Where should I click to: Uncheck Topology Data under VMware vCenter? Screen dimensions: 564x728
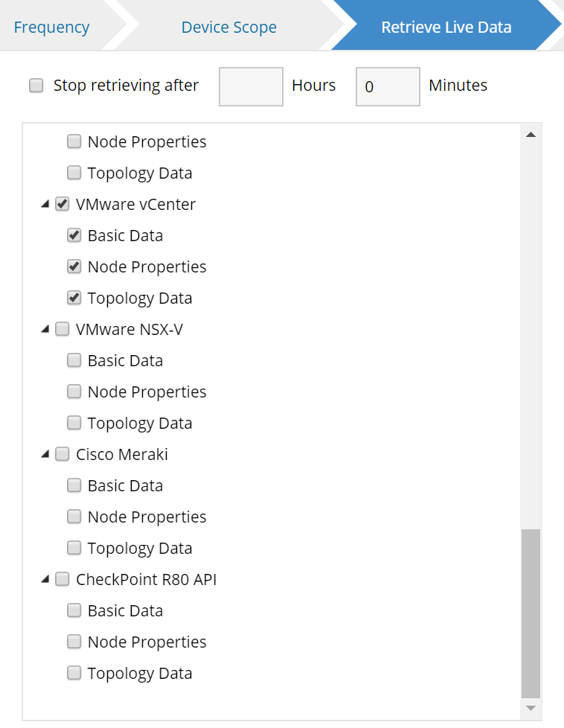74,298
